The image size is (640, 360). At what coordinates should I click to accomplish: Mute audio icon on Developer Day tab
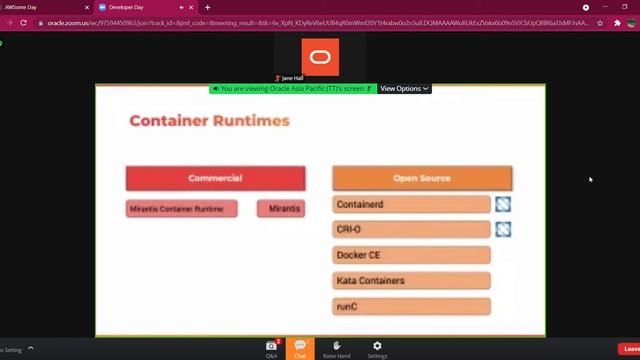181,7
